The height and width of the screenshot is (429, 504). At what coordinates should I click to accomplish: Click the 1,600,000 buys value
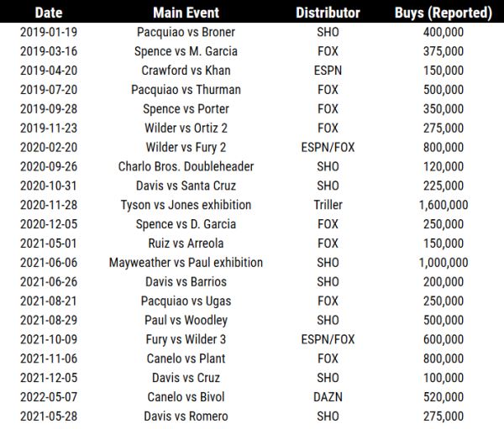(443, 205)
